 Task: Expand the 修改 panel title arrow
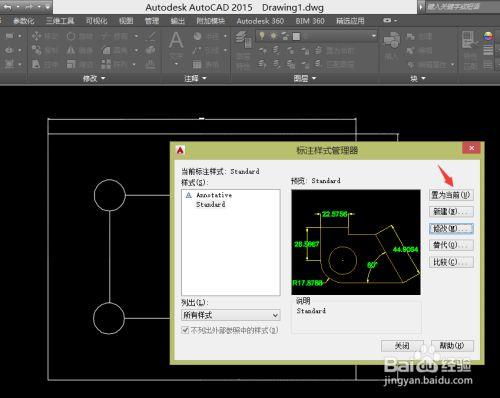103,78
